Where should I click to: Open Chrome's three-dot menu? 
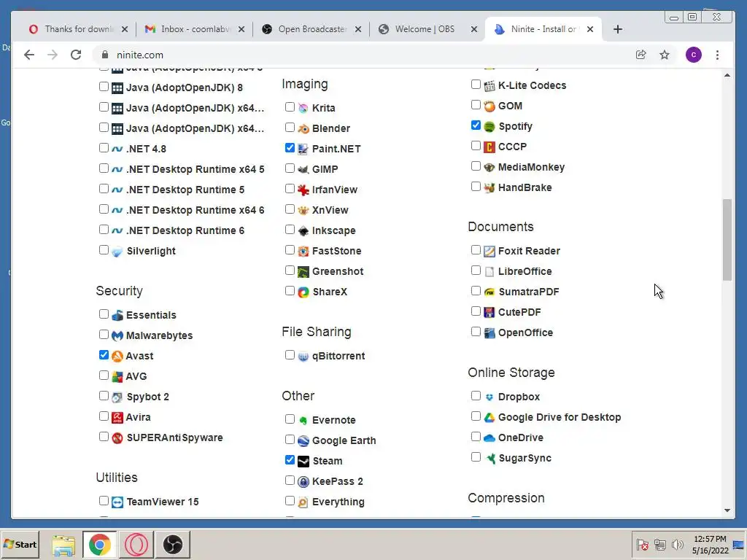coord(717,55)
